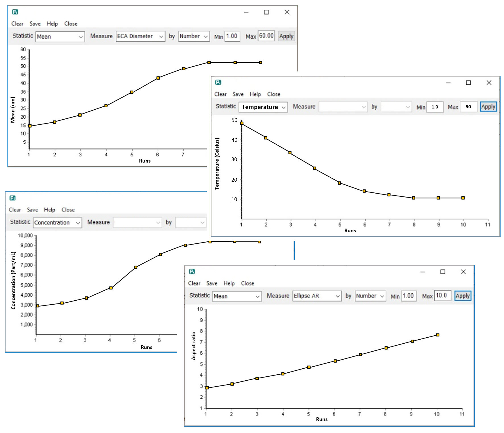Open the Measure dropdown set to ECA Diameter
Viewport: 504px width, 433px height.
coord(141,36)
